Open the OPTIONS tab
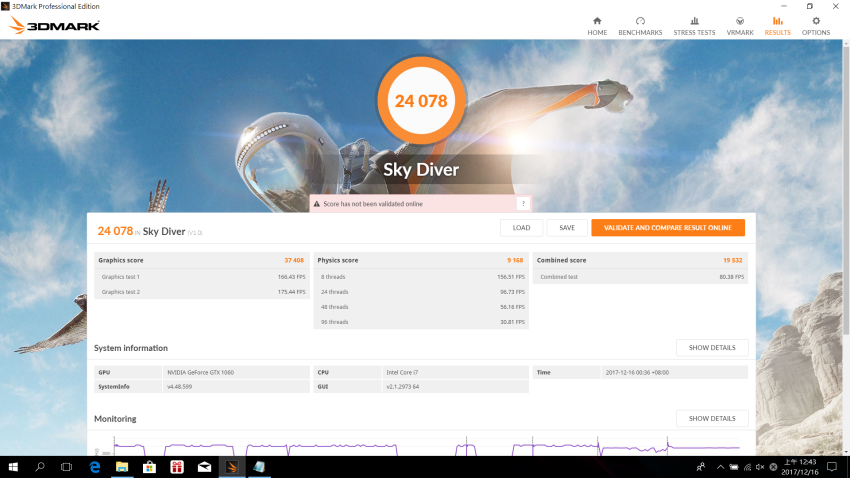850x478 pixels. [x=816, y=26]
